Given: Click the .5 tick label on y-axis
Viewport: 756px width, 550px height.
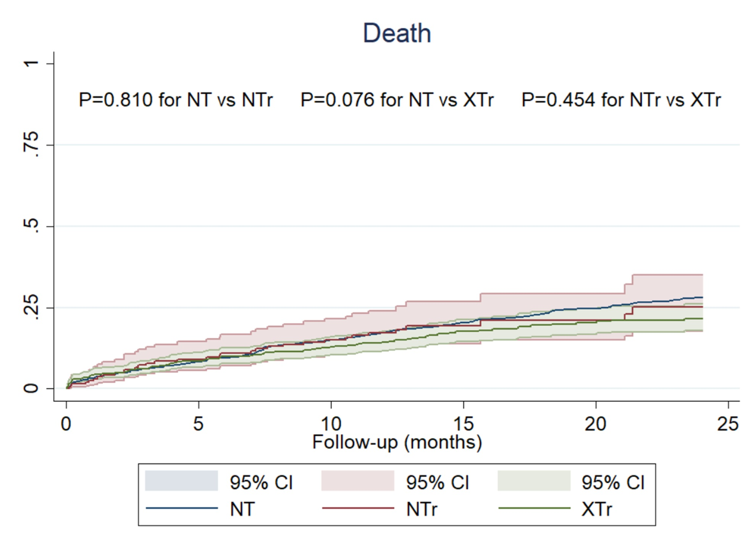Looking at the screenshot, I should point(31,226).
